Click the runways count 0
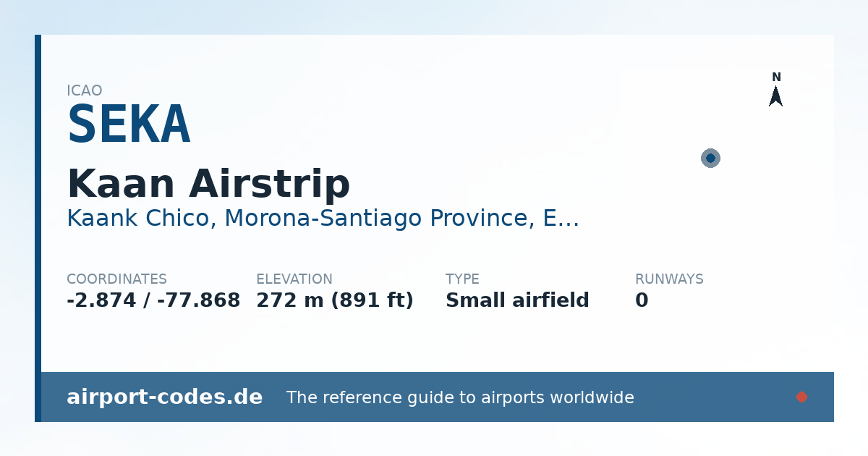The height and width of the screenshot is (456, 868). [642, 300]
